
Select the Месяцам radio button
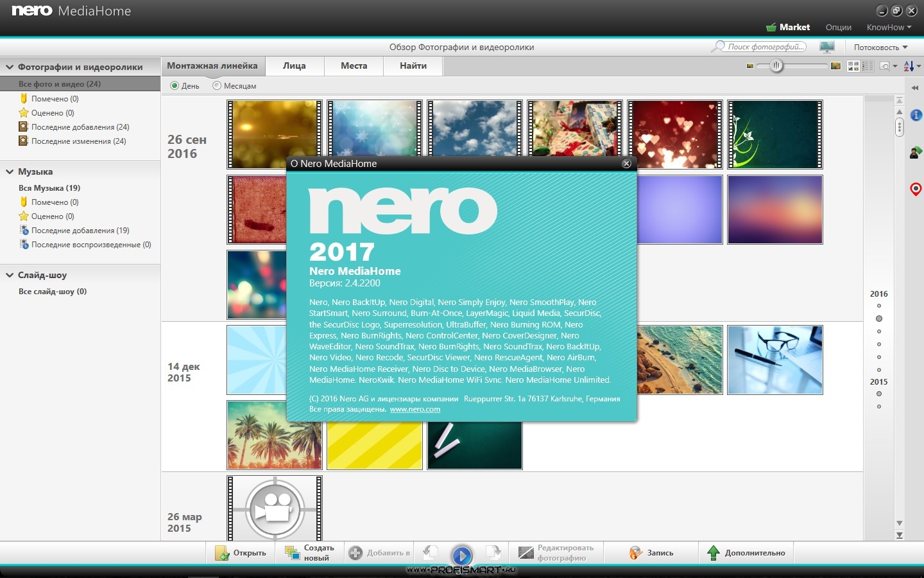coord(216,85)
